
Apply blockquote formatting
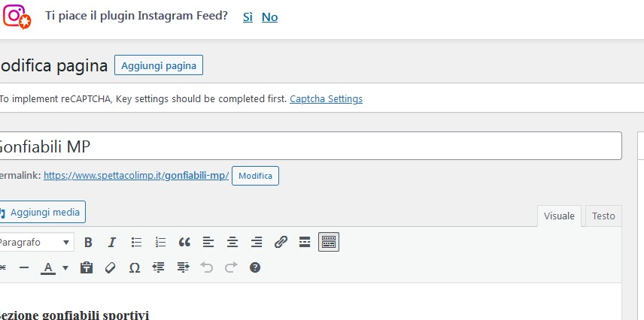pyautogui.click(x=184, y=243)
